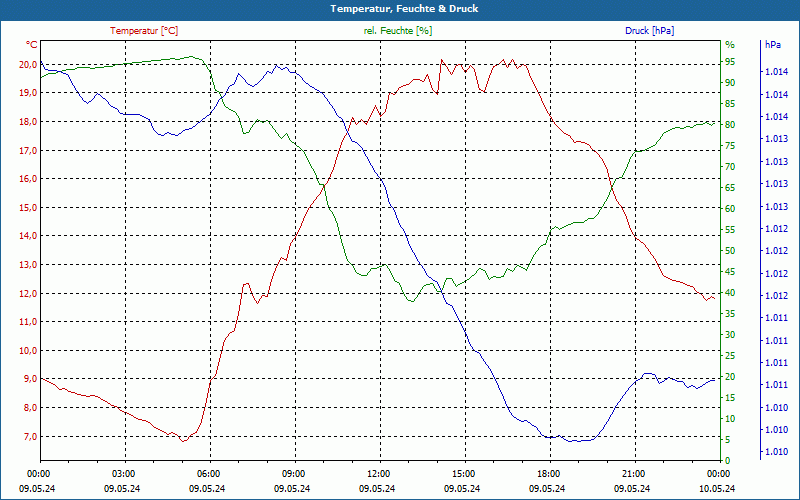Screen dimensions: 800x500
Task: Click the '17,0' temperature axis value
Action: [28, 151]
